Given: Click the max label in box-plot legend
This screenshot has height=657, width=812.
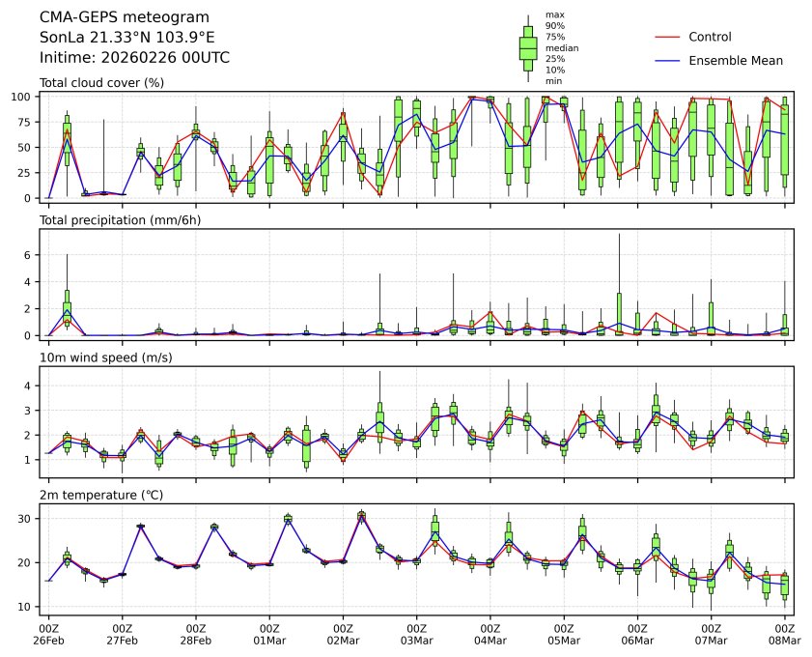Looking at the screenshot, I should 554,14.
